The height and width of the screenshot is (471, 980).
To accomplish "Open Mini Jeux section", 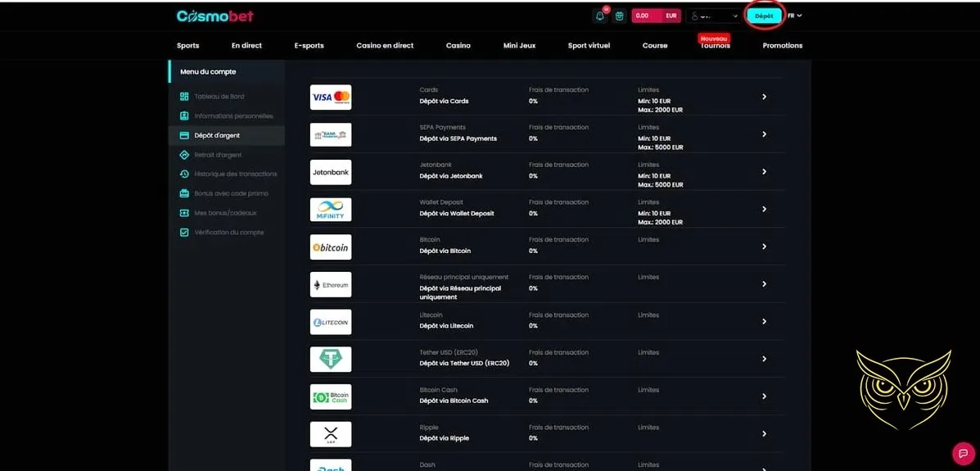I will click(519, 46).
